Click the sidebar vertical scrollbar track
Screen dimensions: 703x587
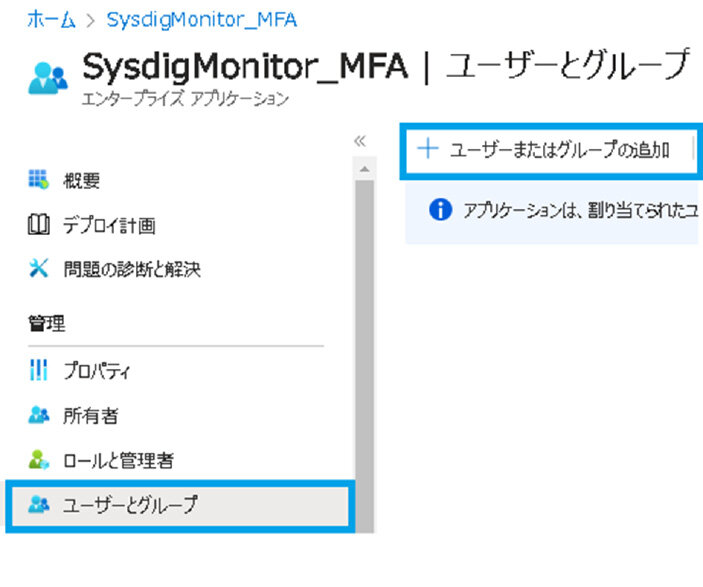click(364, 350)
